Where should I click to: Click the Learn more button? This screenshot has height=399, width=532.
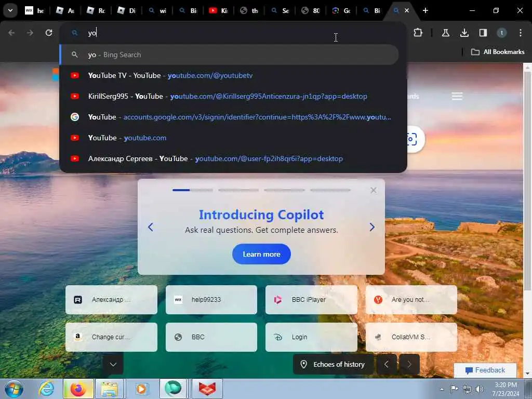click(261, 254)
